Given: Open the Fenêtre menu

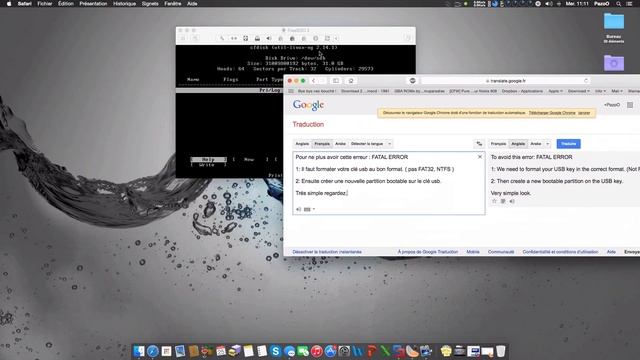Looking at the screenshot, I should [x=173, y=4].
